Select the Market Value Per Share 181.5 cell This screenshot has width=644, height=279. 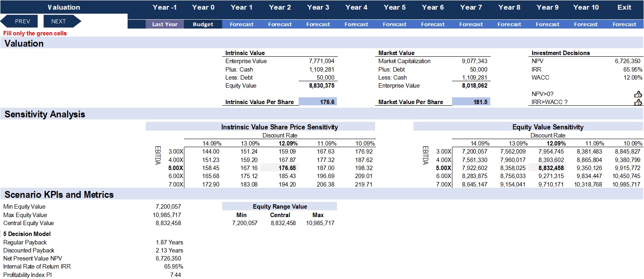pos(471,102)
